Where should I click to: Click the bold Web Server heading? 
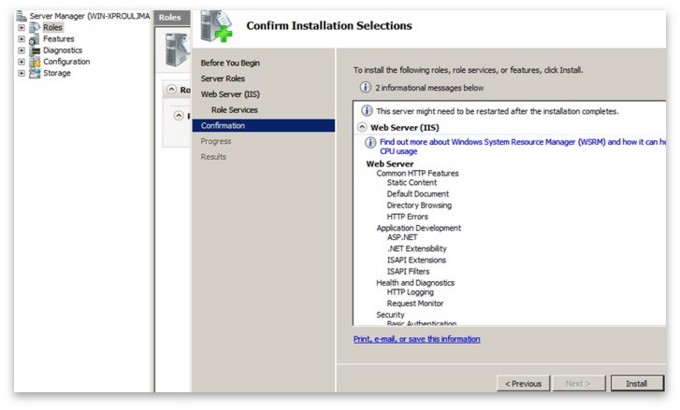tap(390, 164)
